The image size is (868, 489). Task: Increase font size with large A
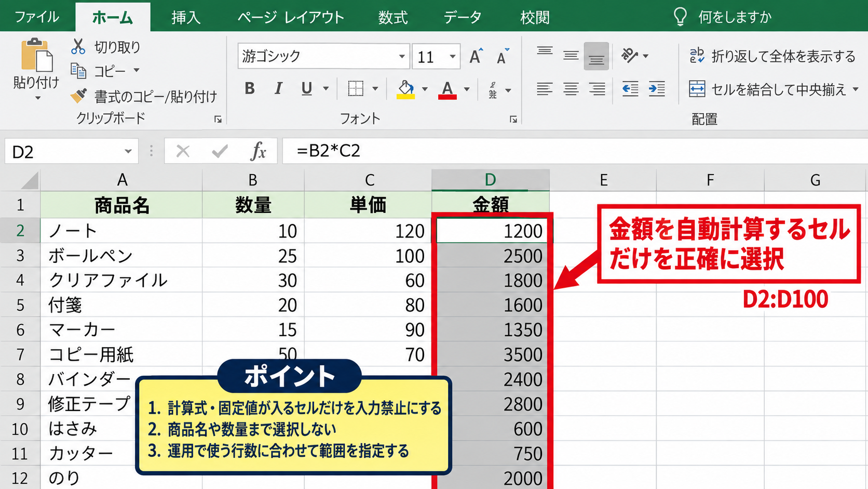click(476, 56)
